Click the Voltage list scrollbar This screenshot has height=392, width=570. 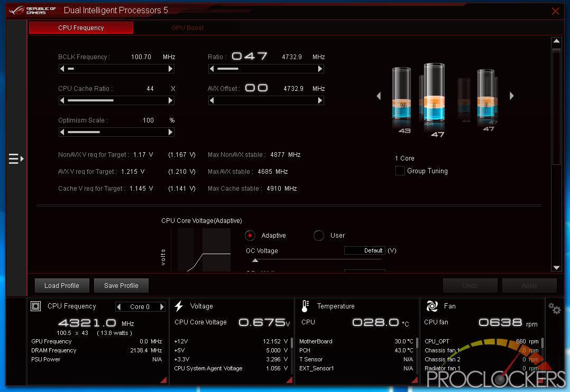pos(291,343)
